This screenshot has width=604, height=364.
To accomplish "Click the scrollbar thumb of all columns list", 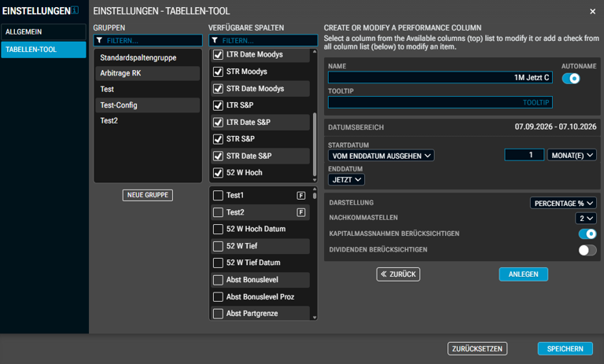I will tap(315, 195).
